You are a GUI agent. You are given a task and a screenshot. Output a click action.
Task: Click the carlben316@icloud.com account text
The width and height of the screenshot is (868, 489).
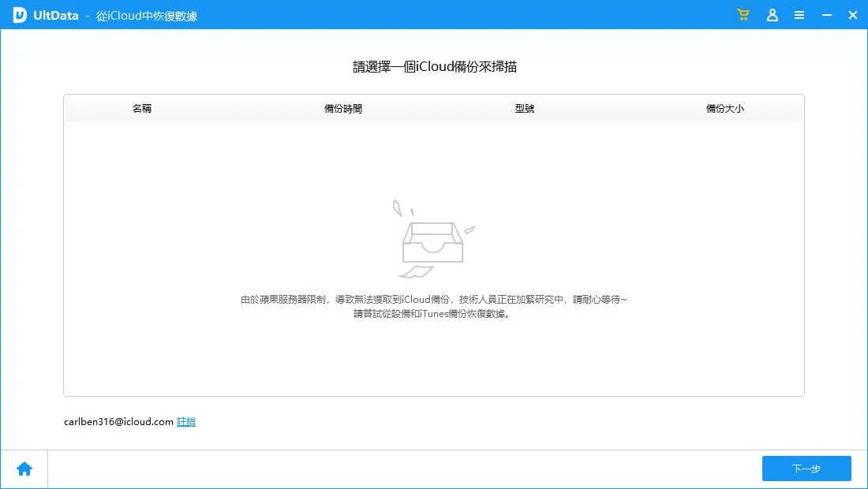coord(118,421)
